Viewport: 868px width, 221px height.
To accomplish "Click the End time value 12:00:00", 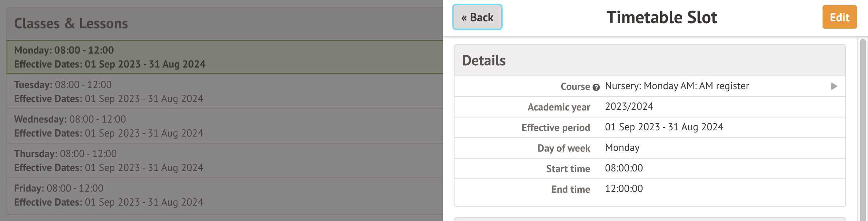I will click(x=624, y=189).
